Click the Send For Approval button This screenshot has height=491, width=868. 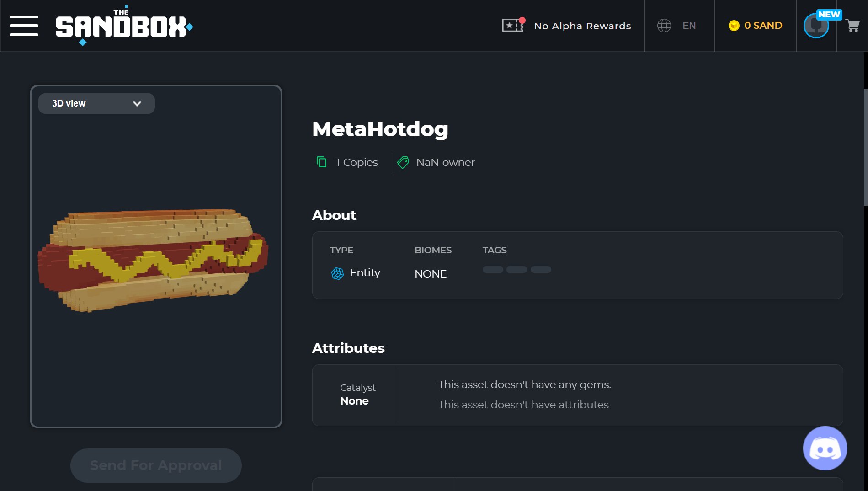pyautogui.click(x=156, y=465)
